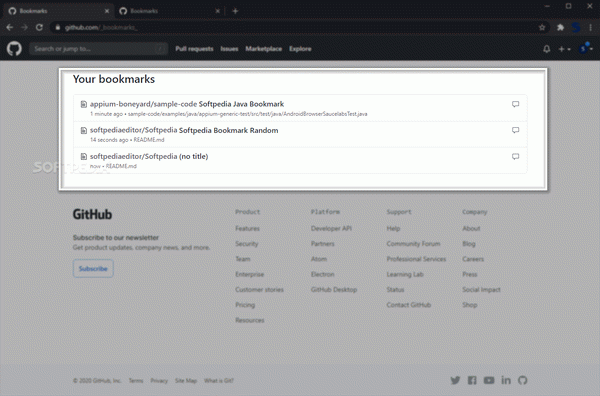Open GitHub Desktop link
The width and height of the screenshot is (600, 396).
tap(334, 290)
